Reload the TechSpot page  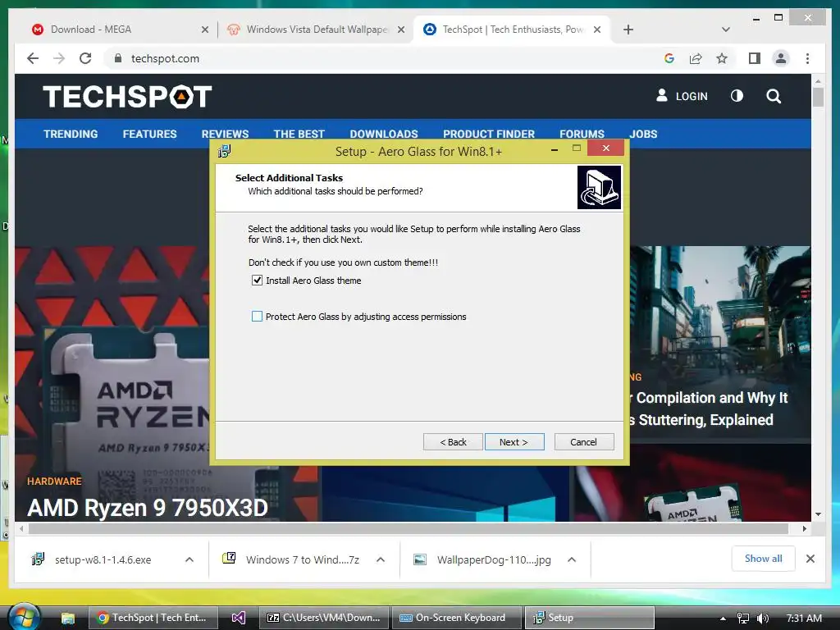(85, 58)
